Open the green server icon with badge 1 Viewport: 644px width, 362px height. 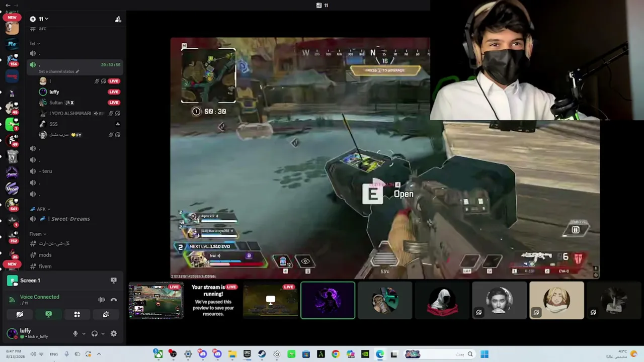(12, 124)
